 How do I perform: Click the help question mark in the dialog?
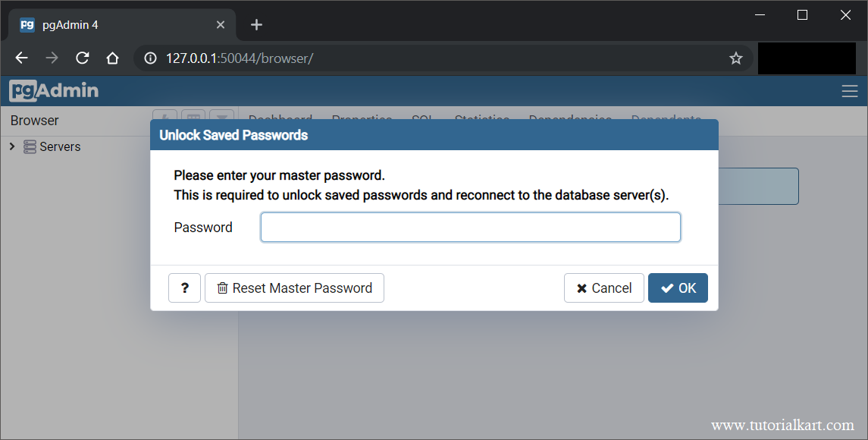[184, 288]
